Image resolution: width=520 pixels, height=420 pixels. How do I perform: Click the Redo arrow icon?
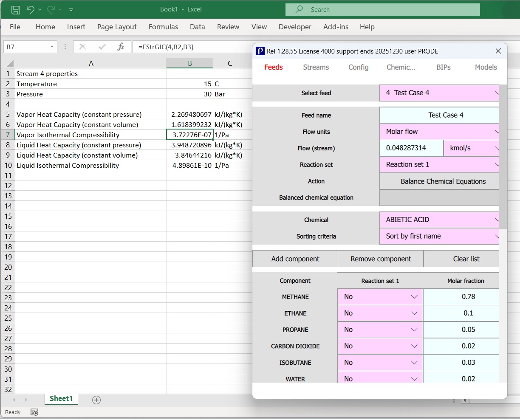point(51,9)
